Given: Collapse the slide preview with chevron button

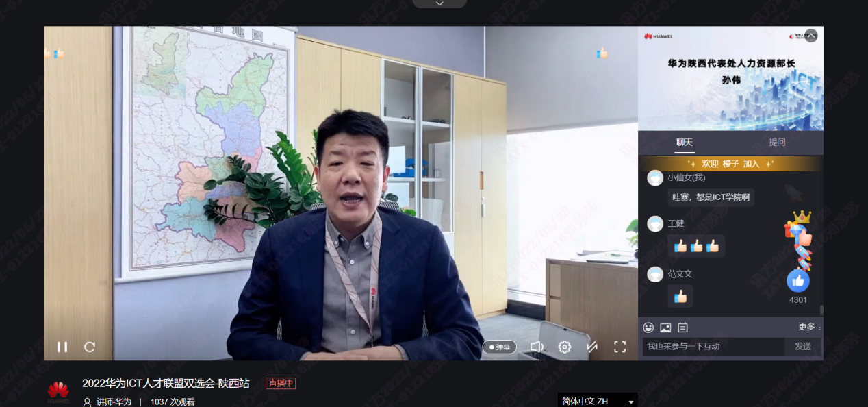Looking at the screenshot, I should pos(811,36).
